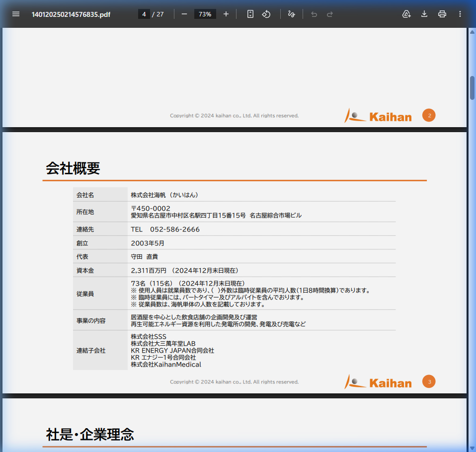Zoom in using the plus icon

click(x=226, y=14)
